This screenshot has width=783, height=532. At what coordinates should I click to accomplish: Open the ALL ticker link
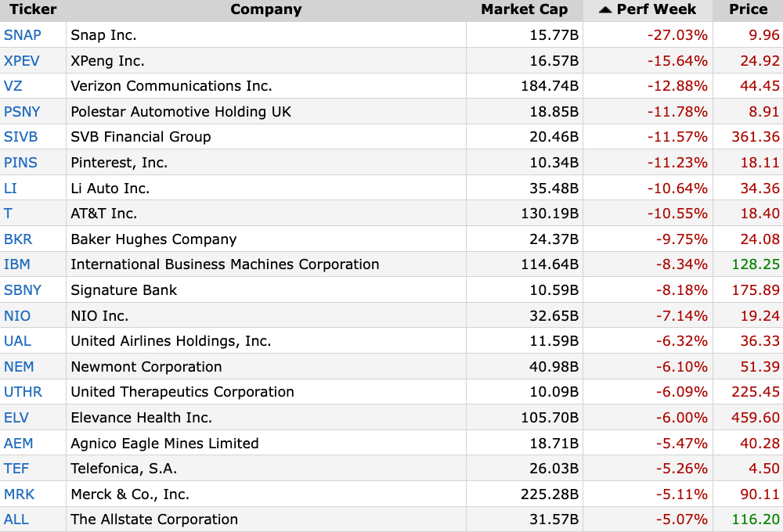[x=16, y=519]
